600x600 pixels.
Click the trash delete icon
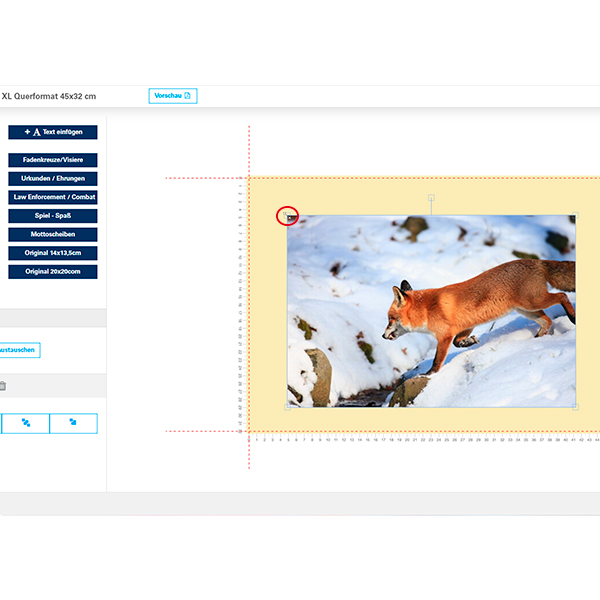[3, 386]
